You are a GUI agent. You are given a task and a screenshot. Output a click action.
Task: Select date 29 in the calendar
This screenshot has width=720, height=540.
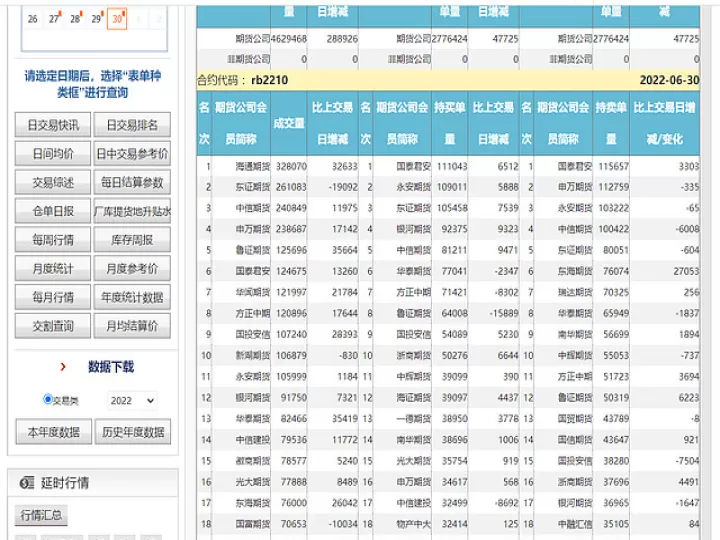coord(96,19)
